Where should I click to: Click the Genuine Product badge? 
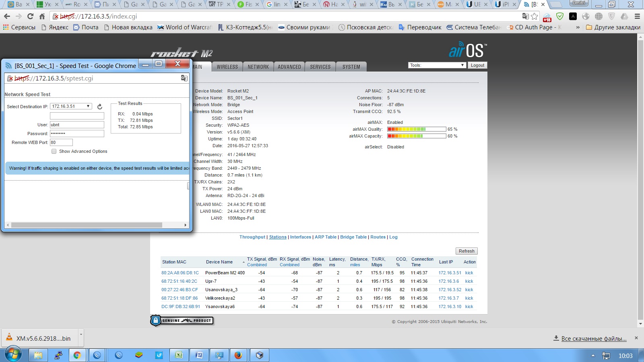pos(182,321)
